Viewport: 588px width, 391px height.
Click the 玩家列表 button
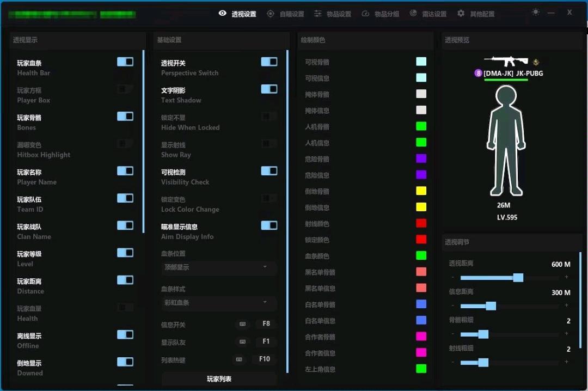pyautogui.click(x=219, y=378)
